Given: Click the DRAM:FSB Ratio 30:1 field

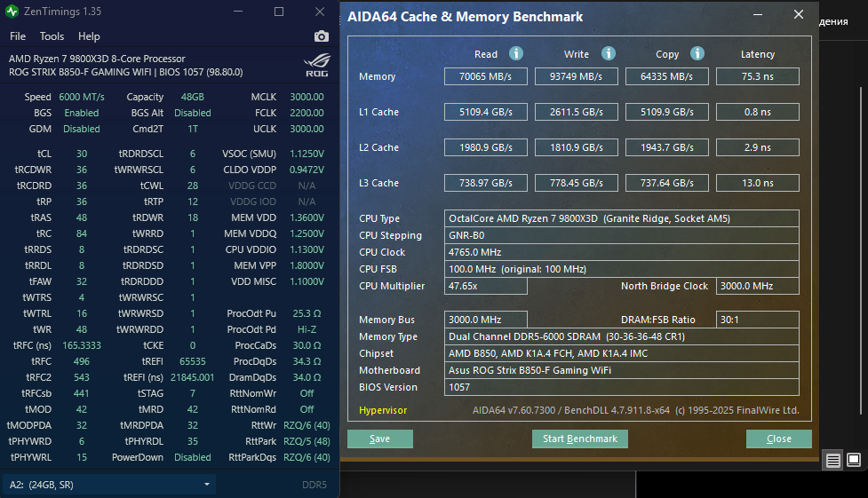Looking at the screenshot, I should tap(758, 320).
